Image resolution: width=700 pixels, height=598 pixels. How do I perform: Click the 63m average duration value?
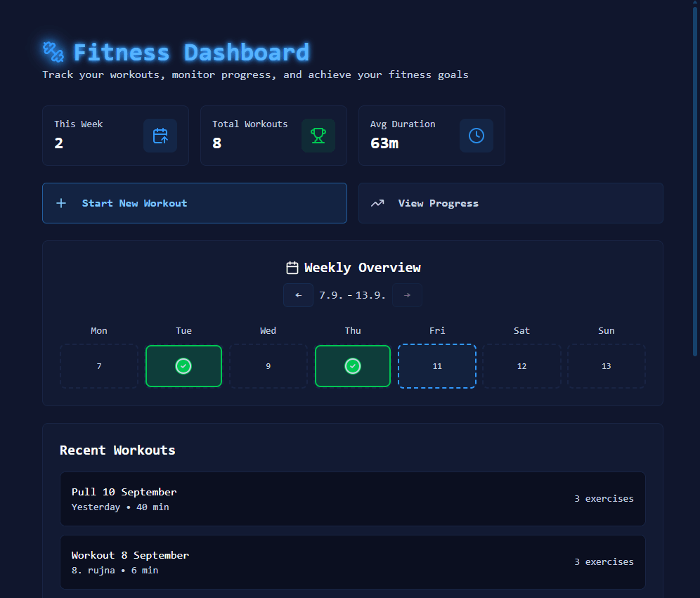coord(384,143)
